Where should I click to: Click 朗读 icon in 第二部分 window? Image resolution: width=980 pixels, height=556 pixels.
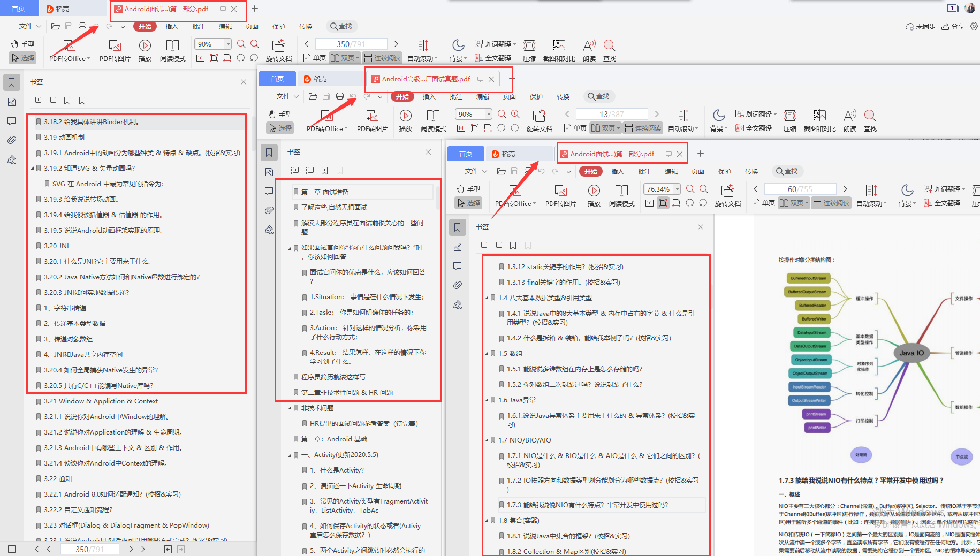589,45
